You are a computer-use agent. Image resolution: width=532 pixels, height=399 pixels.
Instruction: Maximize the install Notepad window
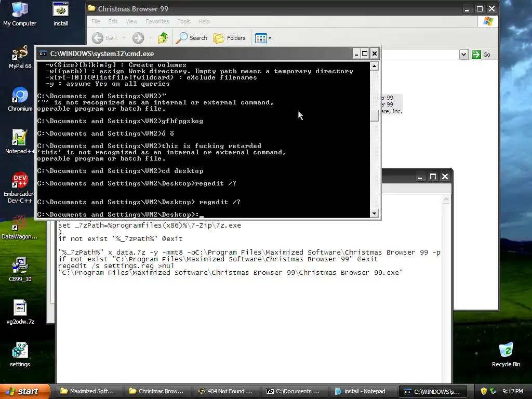[433, 177]
